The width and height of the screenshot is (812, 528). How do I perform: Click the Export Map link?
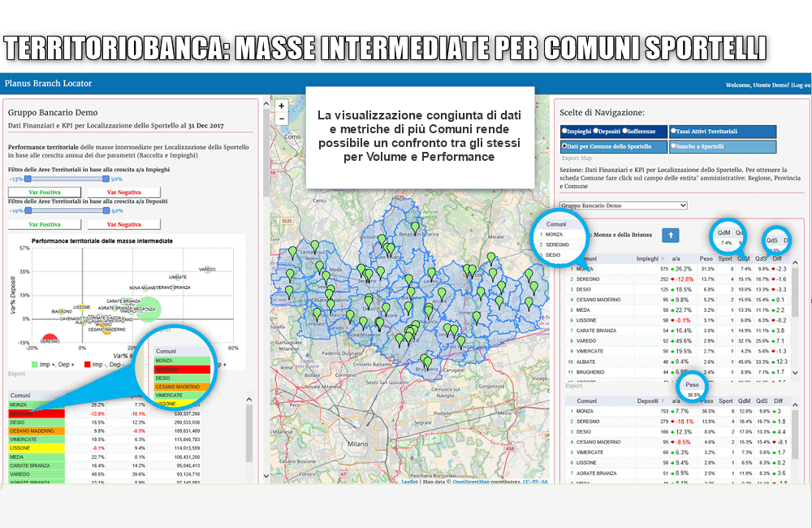(577, 158)
